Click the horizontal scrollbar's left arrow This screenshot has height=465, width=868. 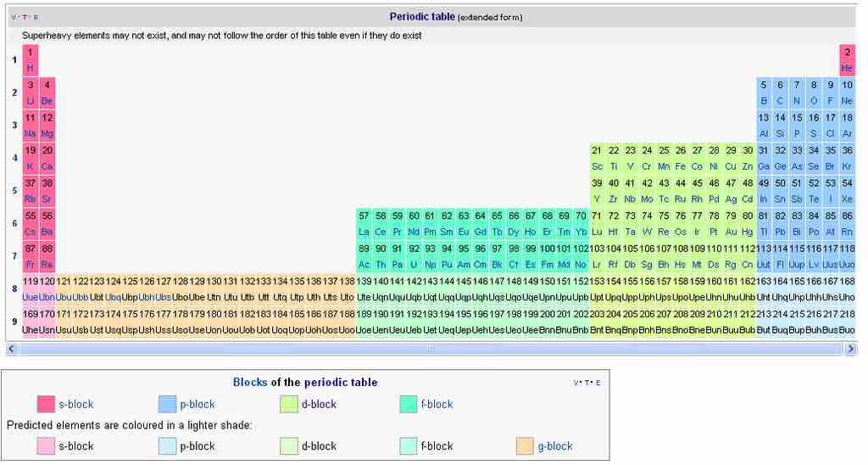point(12,349)
